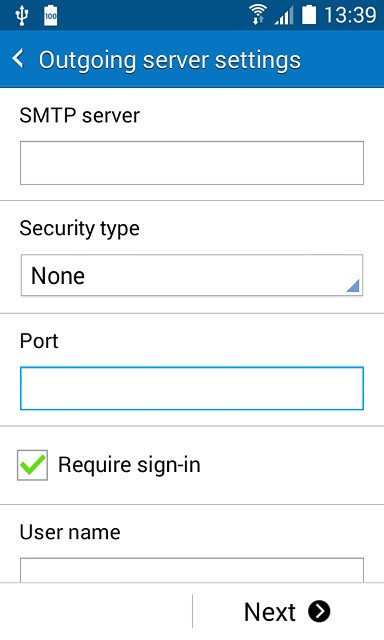Uncheck the Require sign-in checkbox
This screenshot has height=640, width=384.
32,465
